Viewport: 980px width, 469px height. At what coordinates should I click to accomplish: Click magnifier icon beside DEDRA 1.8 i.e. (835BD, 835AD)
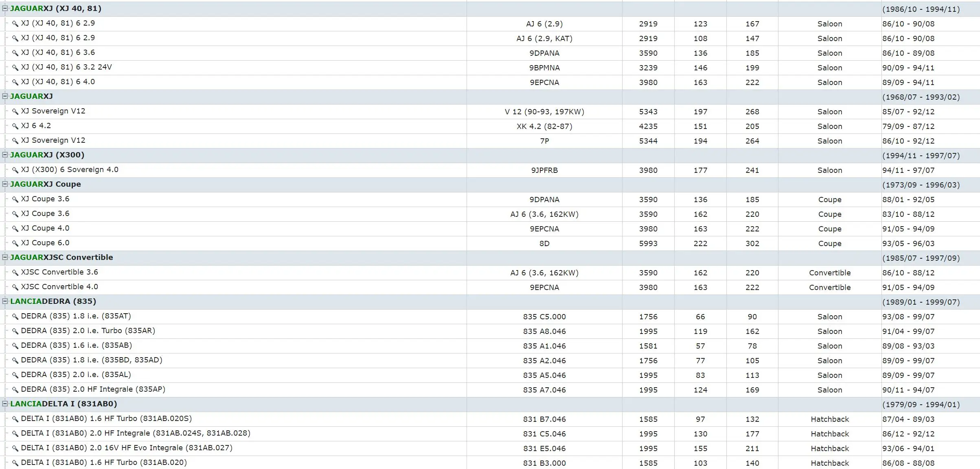(15, 360)
